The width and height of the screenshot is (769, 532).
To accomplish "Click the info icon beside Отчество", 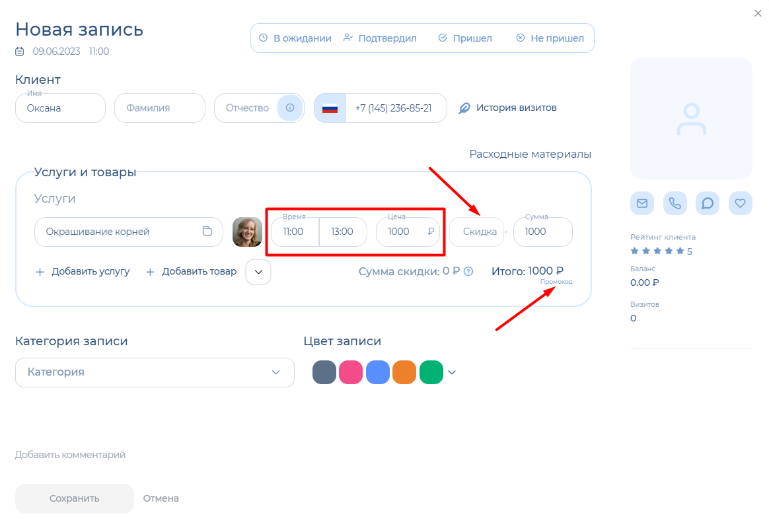I will pos(289,108).
